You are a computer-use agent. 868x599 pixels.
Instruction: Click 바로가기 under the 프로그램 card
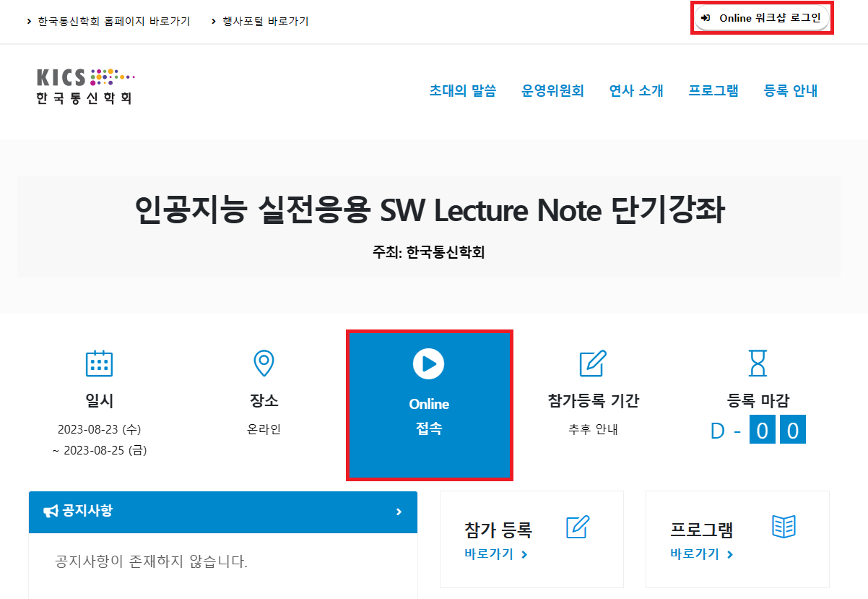pyautogui.click(x=701, y=554)
